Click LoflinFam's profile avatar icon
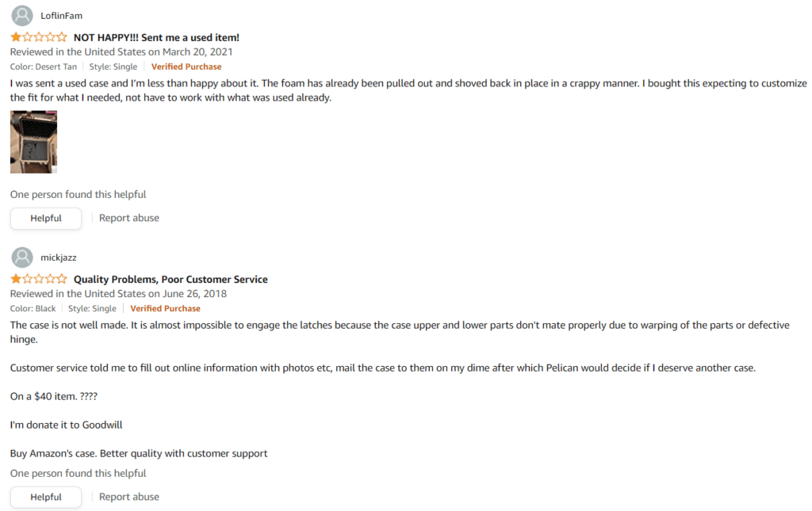 coord(22,16)
